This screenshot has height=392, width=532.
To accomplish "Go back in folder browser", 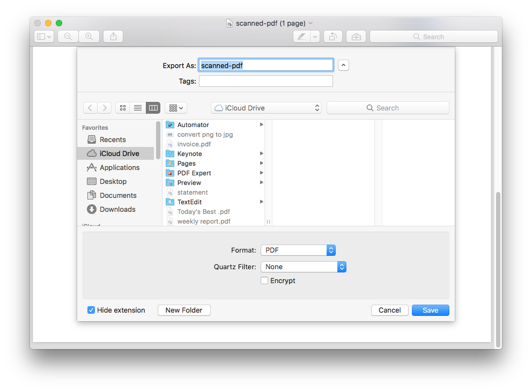I will tap(90, 108).
